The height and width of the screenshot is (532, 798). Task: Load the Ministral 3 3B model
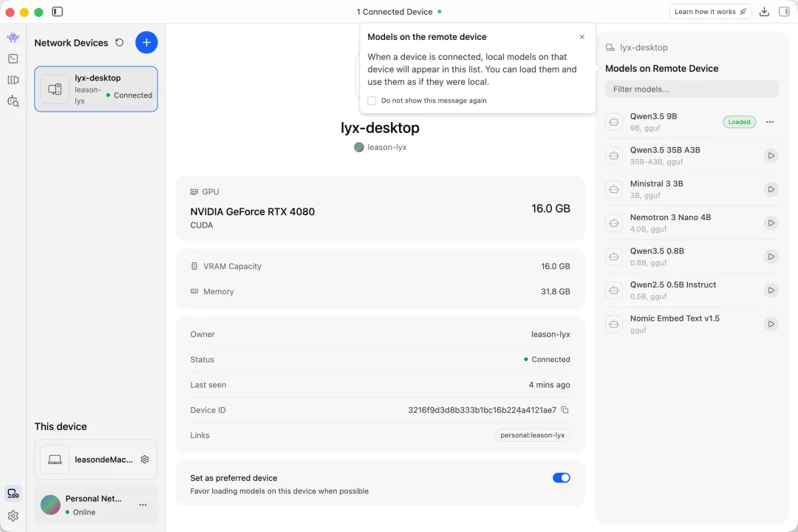tap(771, 189)
